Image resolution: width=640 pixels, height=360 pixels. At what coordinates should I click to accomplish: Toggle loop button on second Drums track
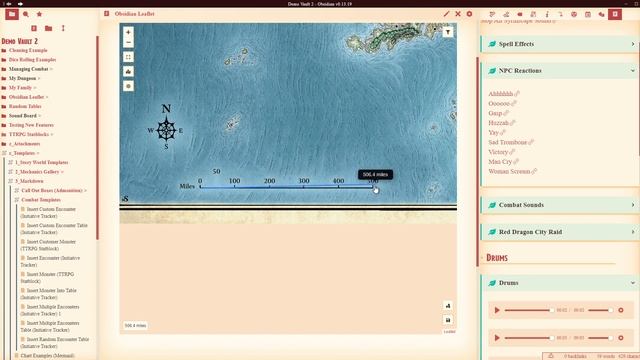621,338
